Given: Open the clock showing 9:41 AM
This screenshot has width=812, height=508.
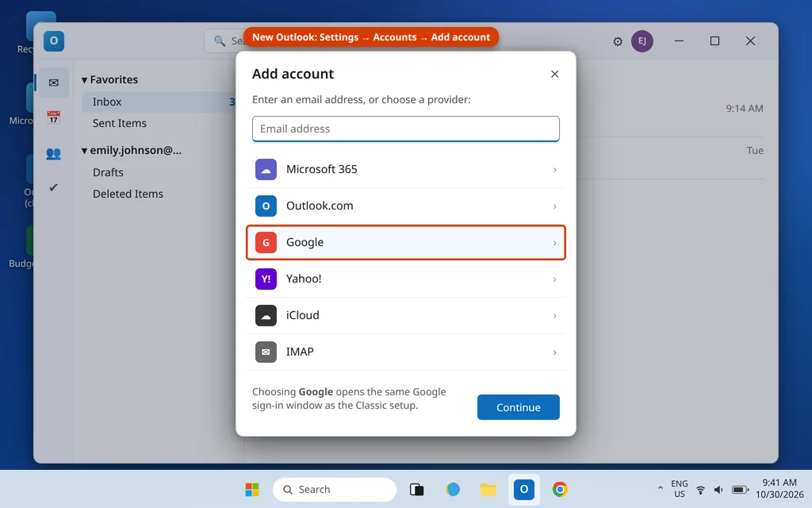Looking at the screenshot, I should [x=779, y=489].
